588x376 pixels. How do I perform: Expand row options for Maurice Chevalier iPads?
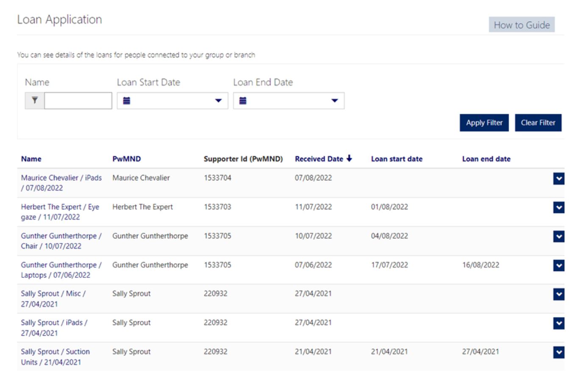[559, 179]
